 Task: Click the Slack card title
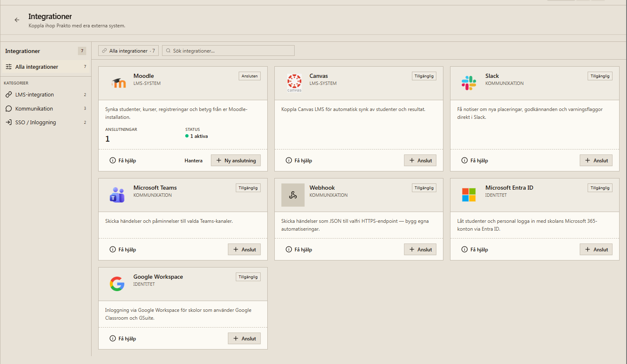(492, 76)
